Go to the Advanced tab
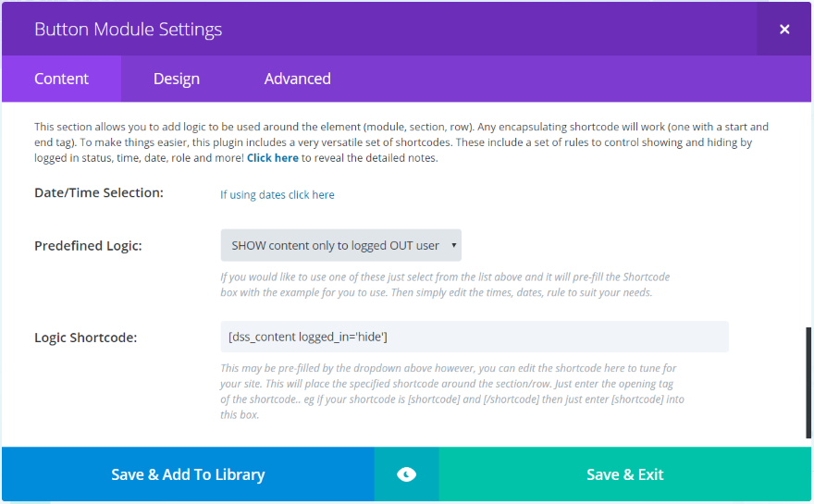 (297, 79)
